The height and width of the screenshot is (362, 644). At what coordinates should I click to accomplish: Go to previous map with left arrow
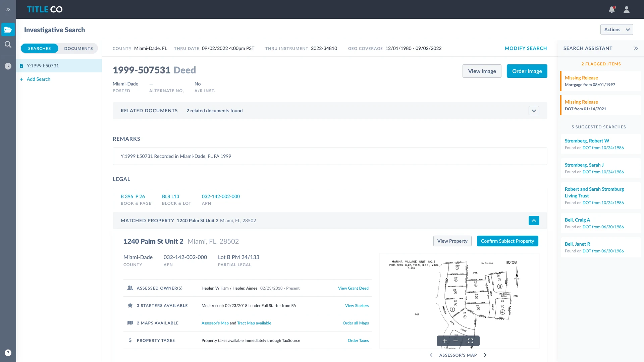431,355
